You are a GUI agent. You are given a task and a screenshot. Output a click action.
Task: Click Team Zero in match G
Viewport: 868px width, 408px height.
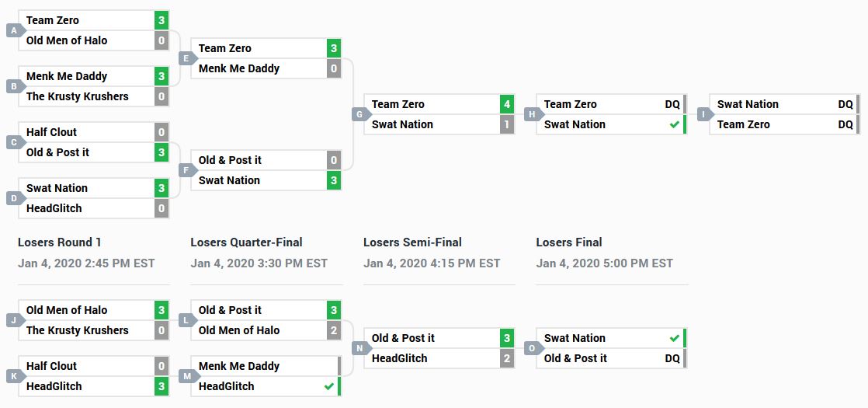[x=398, y=104]
